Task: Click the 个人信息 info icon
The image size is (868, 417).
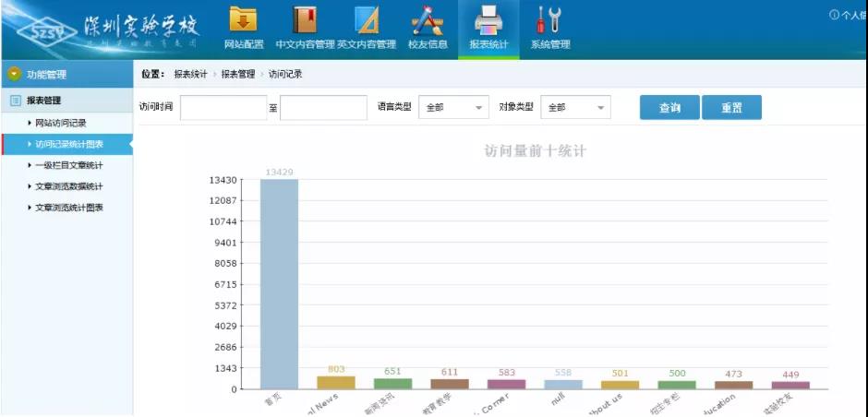Action: click(x=834, y=15)
